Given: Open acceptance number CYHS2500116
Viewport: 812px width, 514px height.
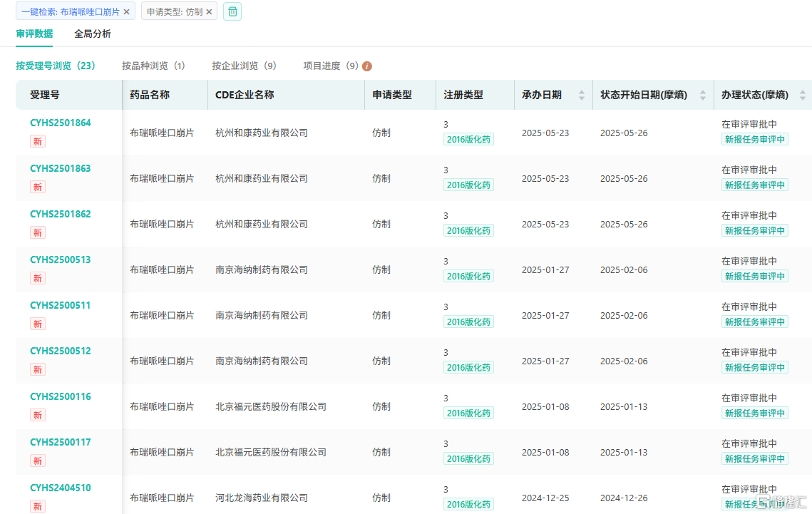Looking at the screenshot, I should (60, 396).
